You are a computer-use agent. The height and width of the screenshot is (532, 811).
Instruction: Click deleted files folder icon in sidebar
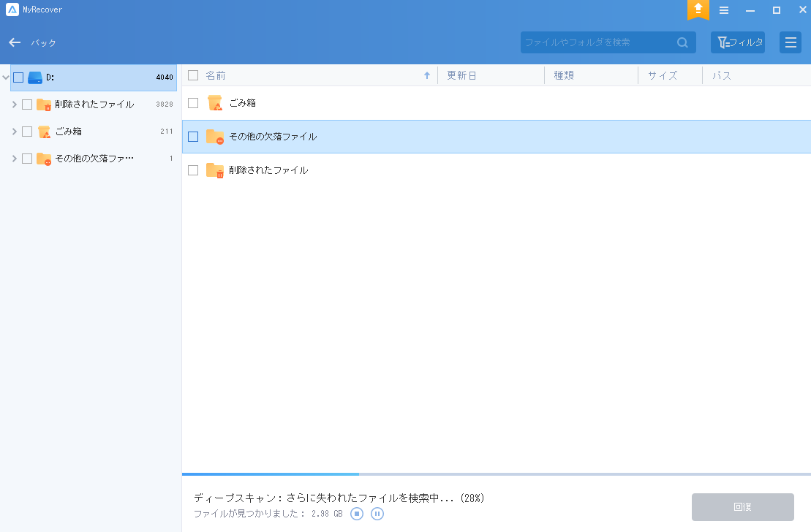point(44,104)
